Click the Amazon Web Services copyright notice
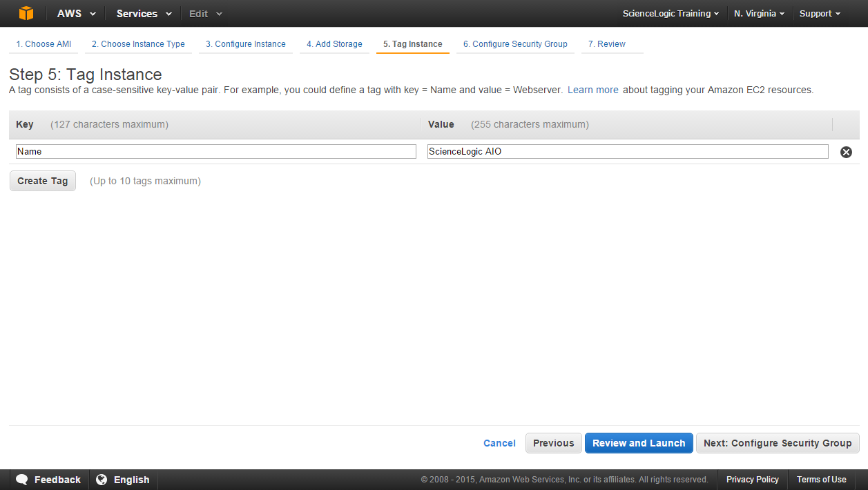 pyautogui.click(x=565, y=480)
